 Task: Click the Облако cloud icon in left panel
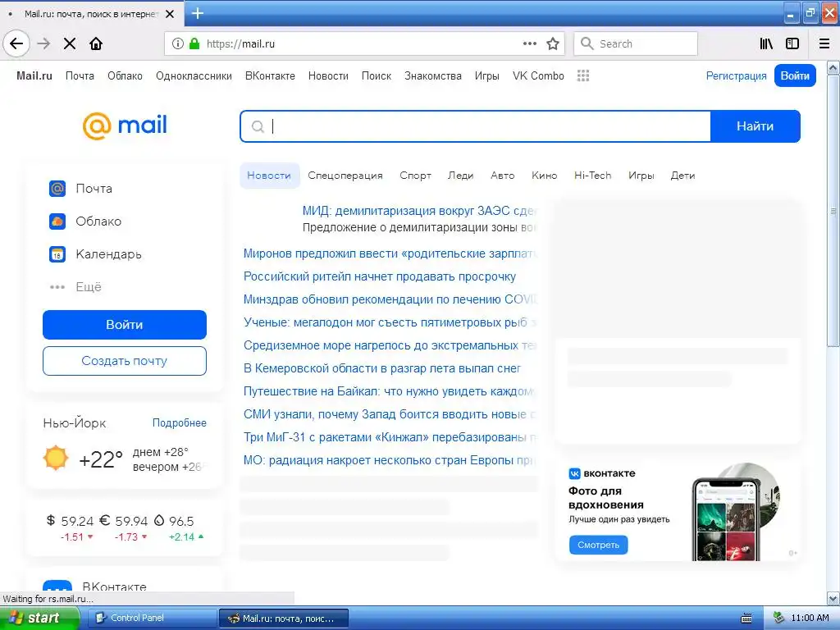pos(57,221)
